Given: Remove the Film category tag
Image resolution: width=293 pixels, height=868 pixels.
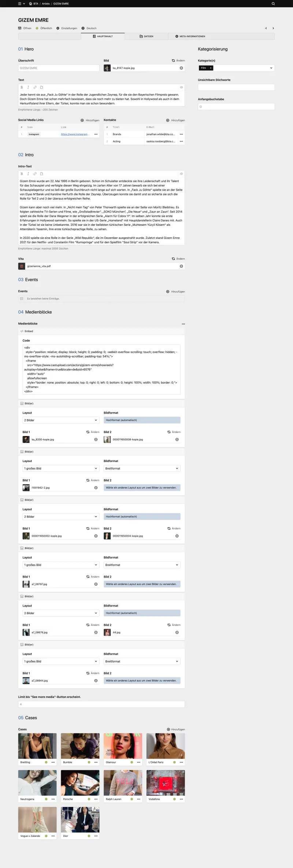Looking at the screenshot, I should (x=211, y=68).
